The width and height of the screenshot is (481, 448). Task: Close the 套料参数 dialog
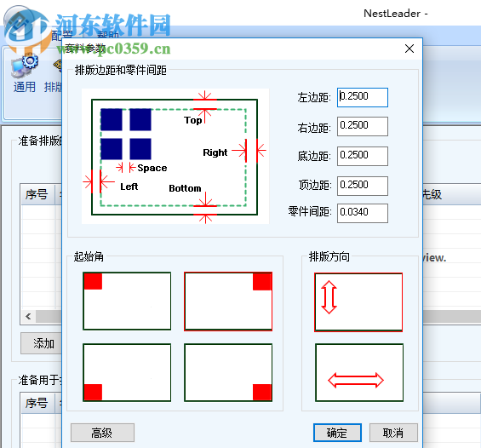(x=409, y=49)
